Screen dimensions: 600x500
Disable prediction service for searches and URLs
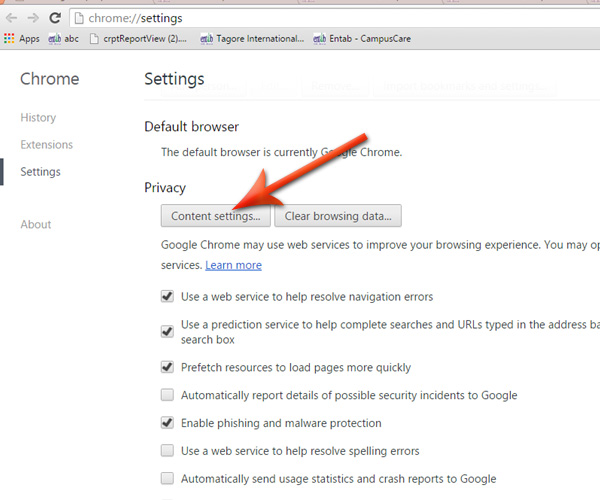point(168,331)
